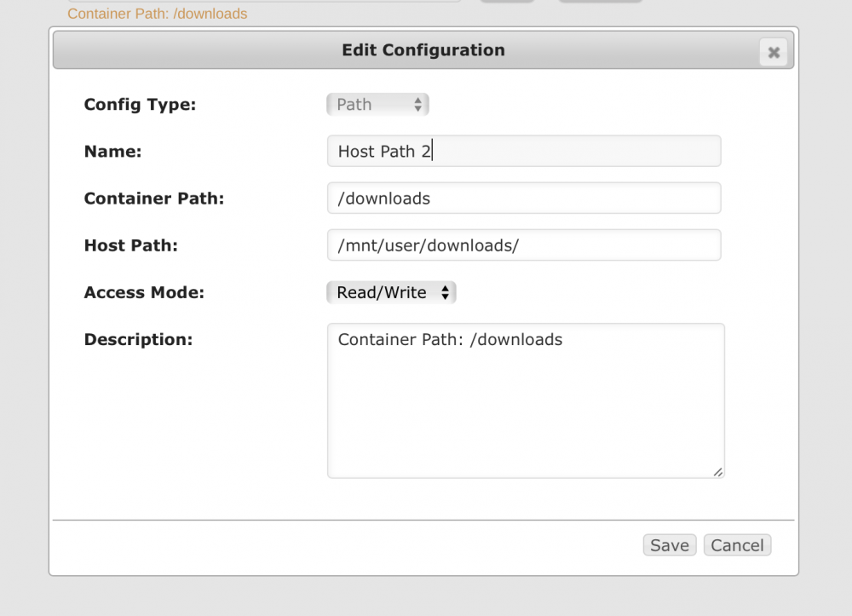Click the orange Container Path: /downloads text
Screen dimensions: 852x616
157,14
